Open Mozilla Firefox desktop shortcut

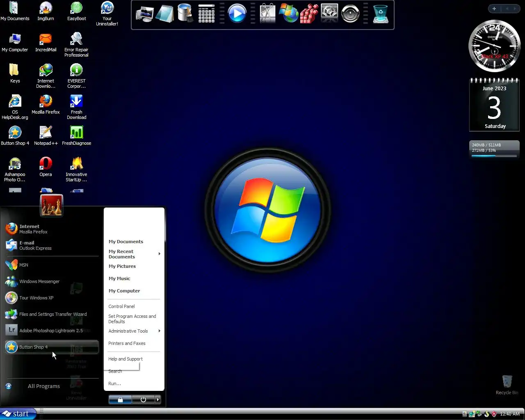(x=46, y=105)
